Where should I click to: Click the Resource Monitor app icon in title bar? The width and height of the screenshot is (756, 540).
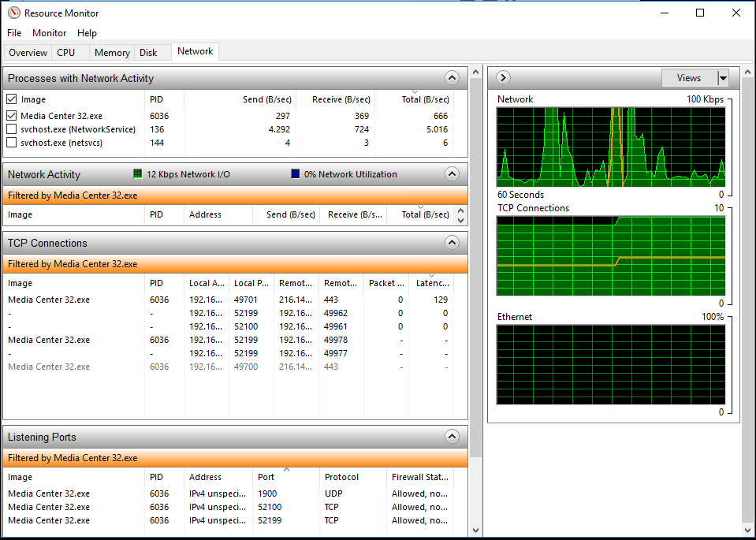click(x=13, y=13)
